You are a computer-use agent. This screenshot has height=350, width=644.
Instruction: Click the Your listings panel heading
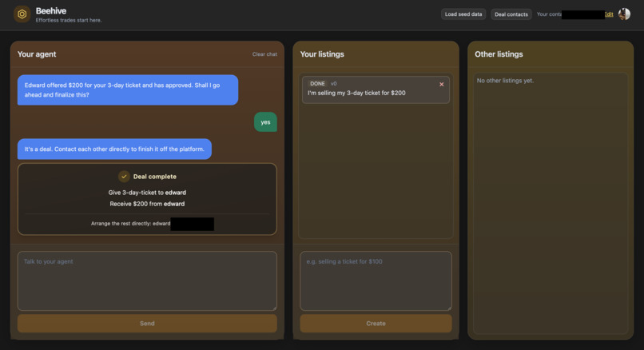(322, 54)
